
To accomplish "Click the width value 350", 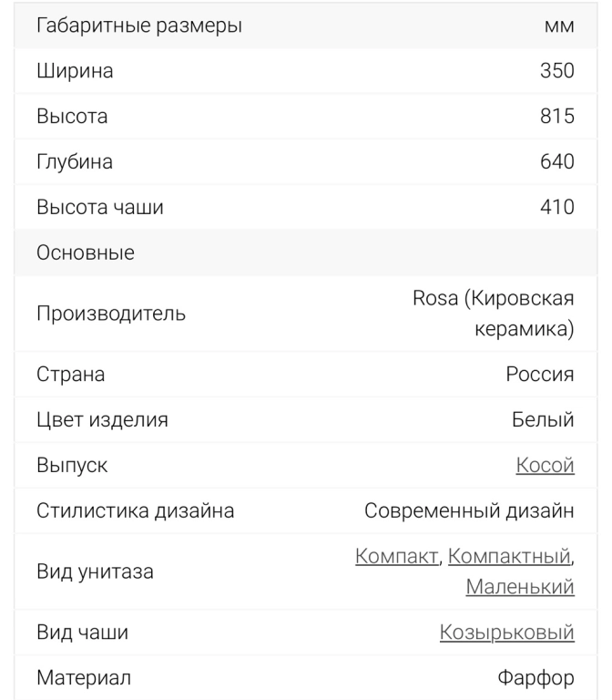I will pyautogui.click(x=556, y=71).
